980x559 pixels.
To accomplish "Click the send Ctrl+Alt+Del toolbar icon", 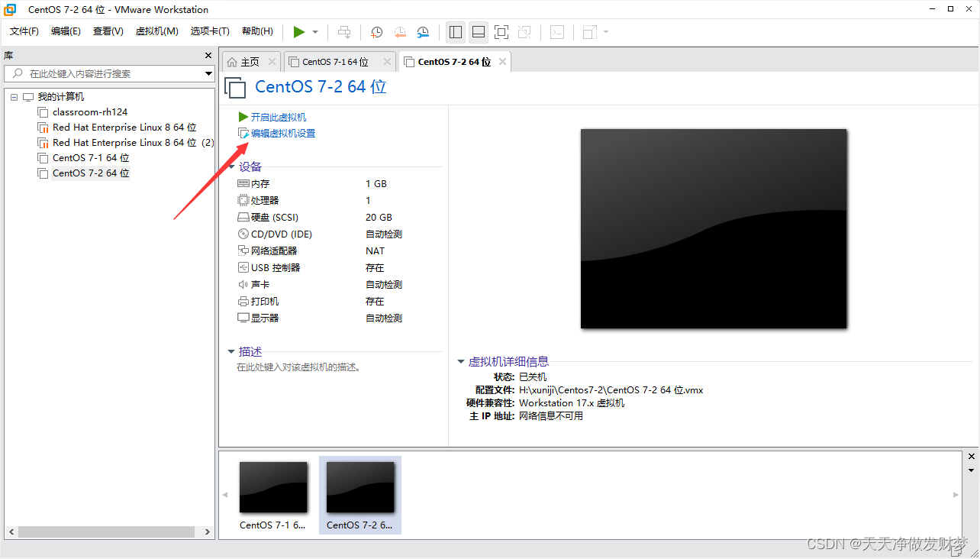I will (x=344, y=32).
